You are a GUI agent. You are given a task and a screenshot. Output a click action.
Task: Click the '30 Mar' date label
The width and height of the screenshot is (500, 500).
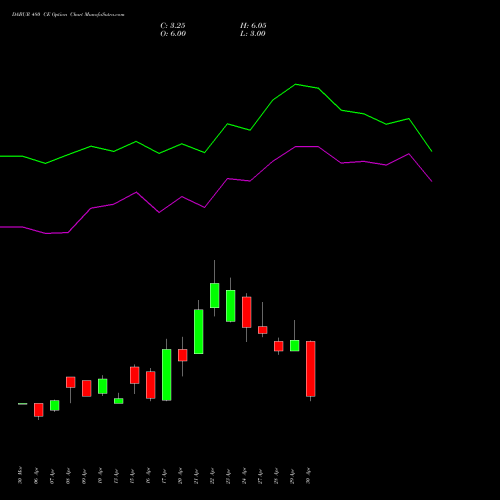pyautogui.click(x=20, y=475)
